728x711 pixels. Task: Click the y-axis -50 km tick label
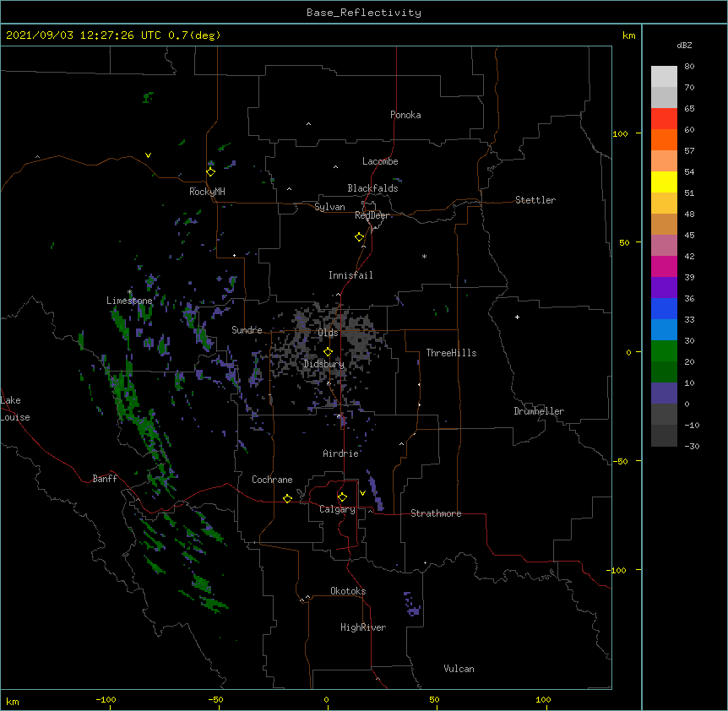point(620,461)
